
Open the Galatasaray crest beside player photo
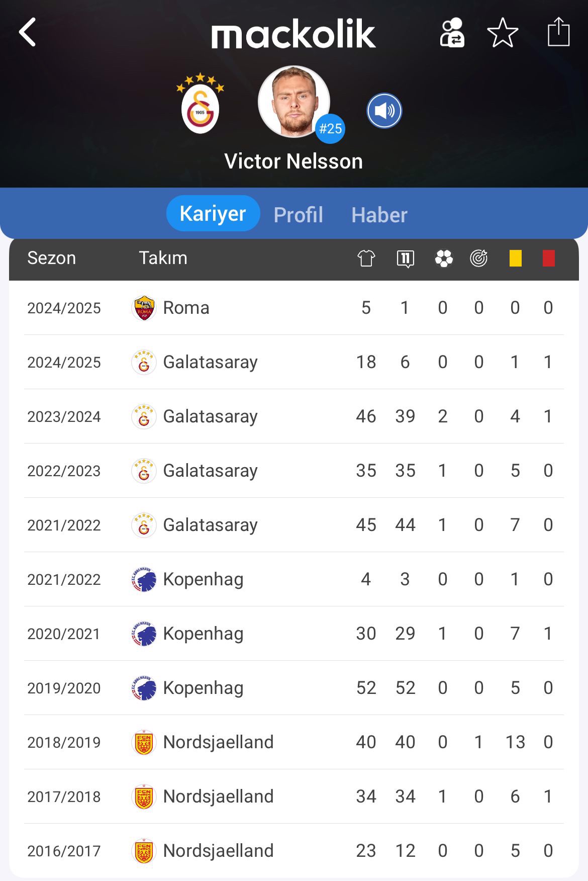tap(200, 104)
